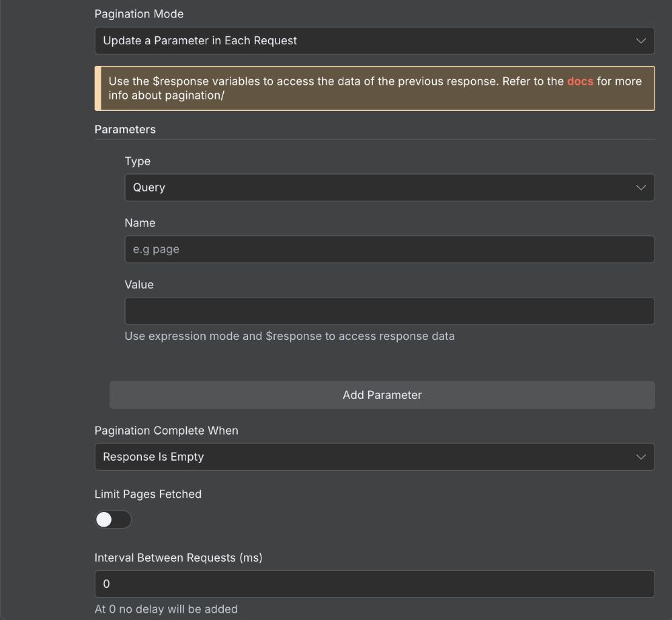Turn on the Limit Pages Fetched option
The image size is (672, 620).
click(x=113, y=519)
